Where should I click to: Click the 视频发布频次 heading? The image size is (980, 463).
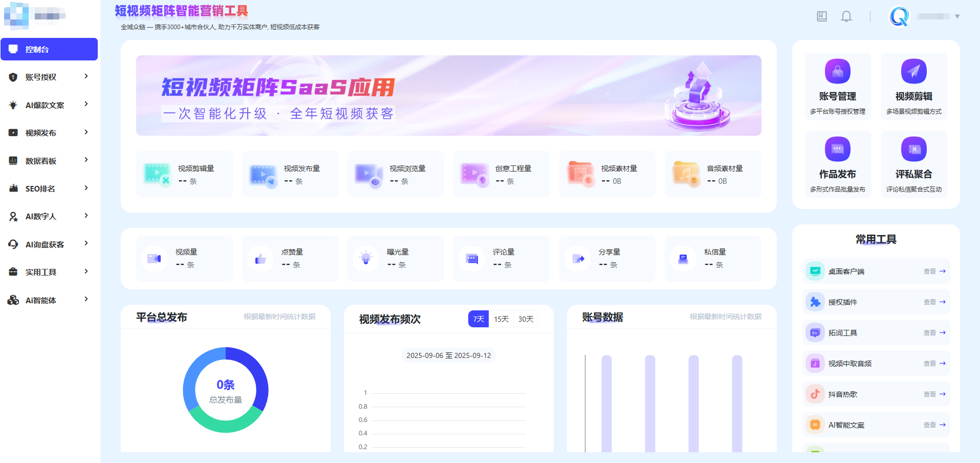[390, 320]
